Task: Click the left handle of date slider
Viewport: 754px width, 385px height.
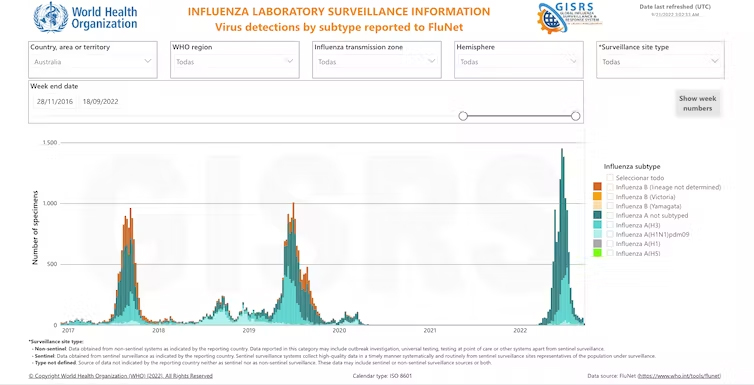Action: [463, 116]
